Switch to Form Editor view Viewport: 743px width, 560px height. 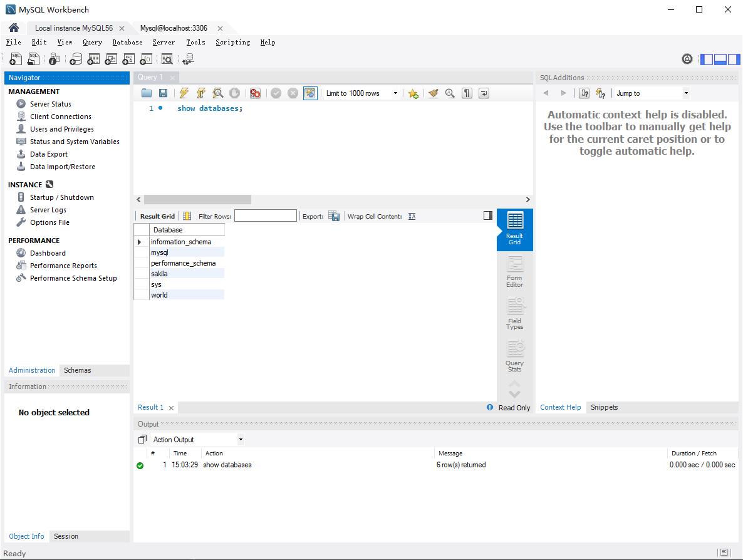pyautogui.click(x=514, y=271)
